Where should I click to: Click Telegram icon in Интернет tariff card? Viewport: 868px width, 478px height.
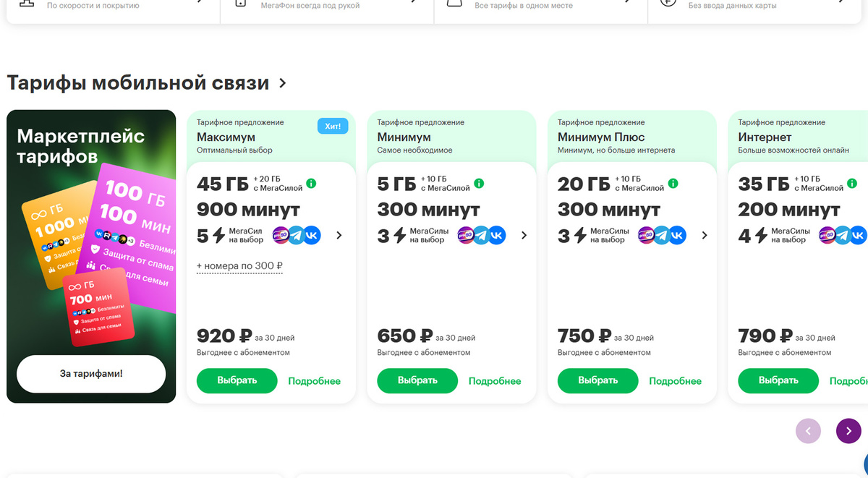click(x=843, y=235)
